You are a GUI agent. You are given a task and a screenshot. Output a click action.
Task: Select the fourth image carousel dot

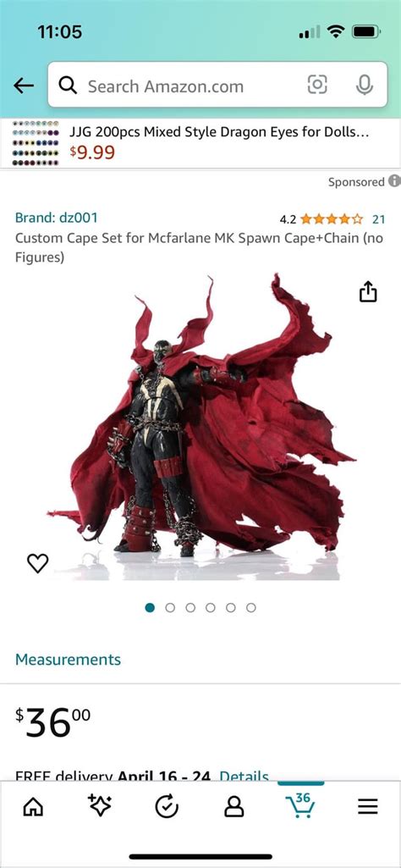pos(210,608)
